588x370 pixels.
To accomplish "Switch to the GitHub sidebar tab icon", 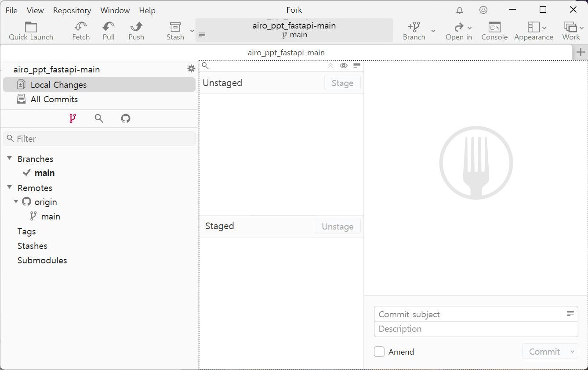I will click(126, 119).
